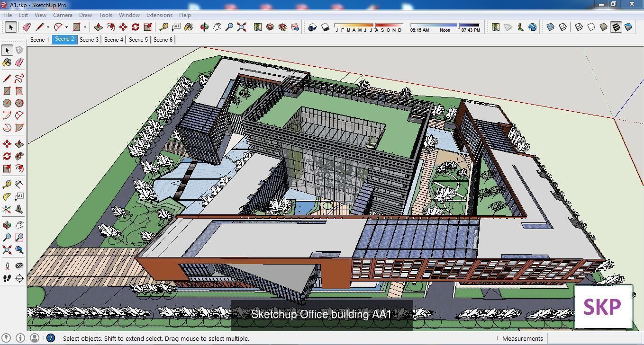Image resolution: width=644 pixels, height=345 pixels.
Task: Switch to Scene 3 tab
Action: 89,40
